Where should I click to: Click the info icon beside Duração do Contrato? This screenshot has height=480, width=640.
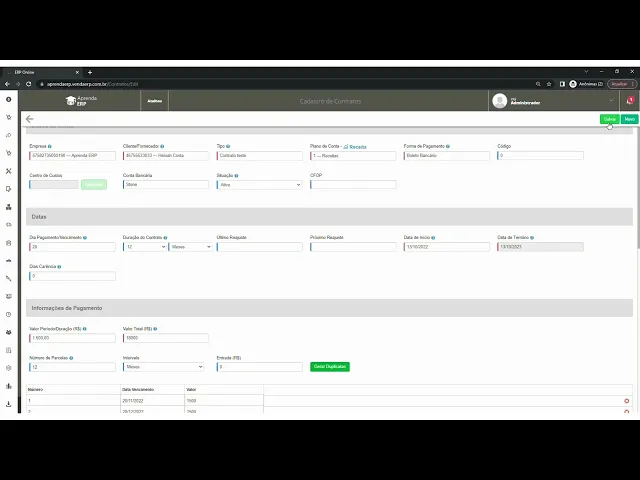click(165, 238)
